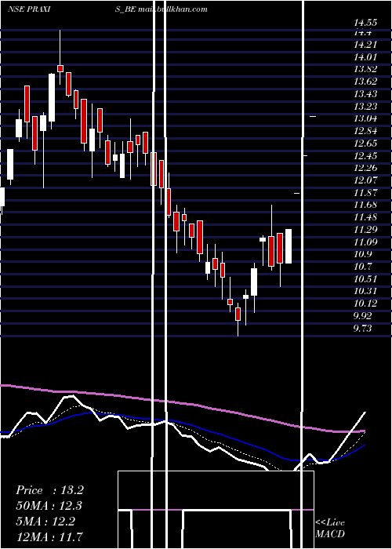
Task: Select the 12.65 price axis label
Action: [365, 144]
